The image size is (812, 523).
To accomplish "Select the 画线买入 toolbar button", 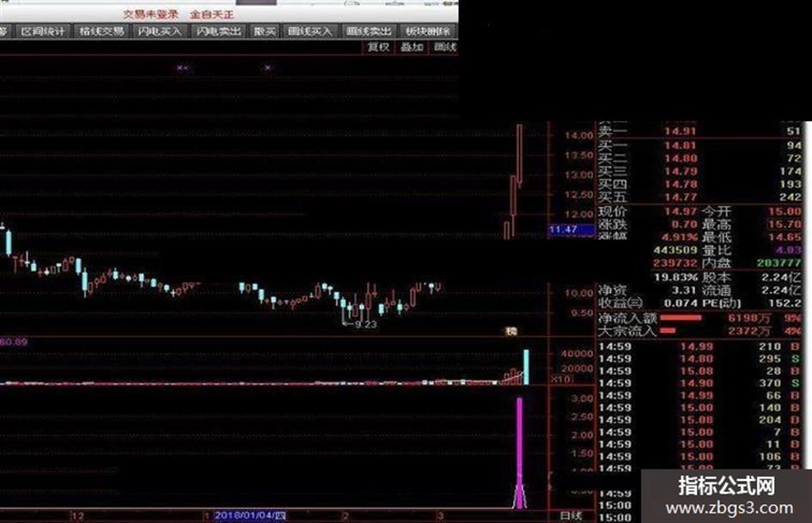I will pyautogui.click(x=309, y=31).
